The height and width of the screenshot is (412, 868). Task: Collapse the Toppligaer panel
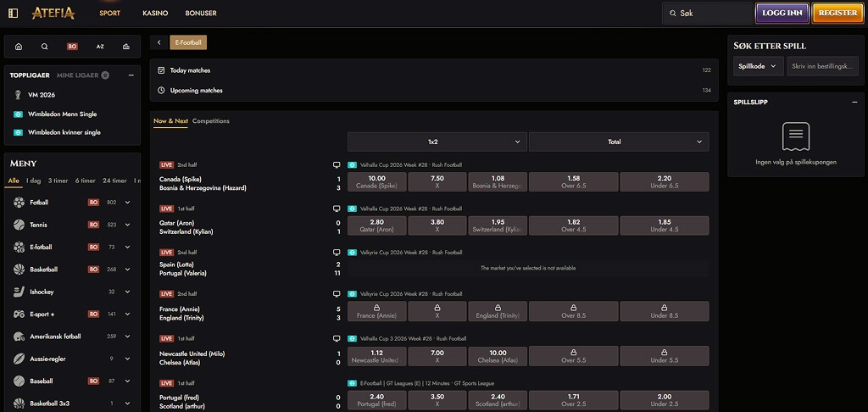[x=131, y=75]
